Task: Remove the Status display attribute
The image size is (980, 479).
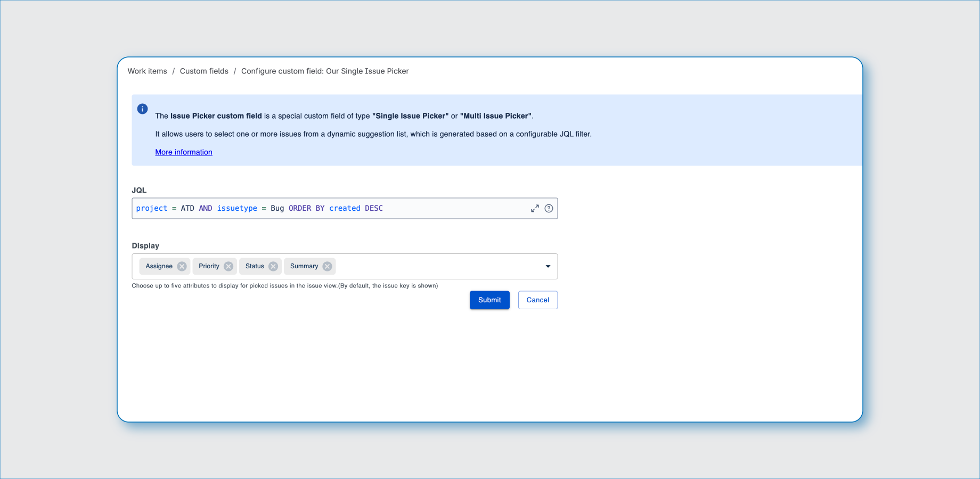Action: [x=273, y=267]
